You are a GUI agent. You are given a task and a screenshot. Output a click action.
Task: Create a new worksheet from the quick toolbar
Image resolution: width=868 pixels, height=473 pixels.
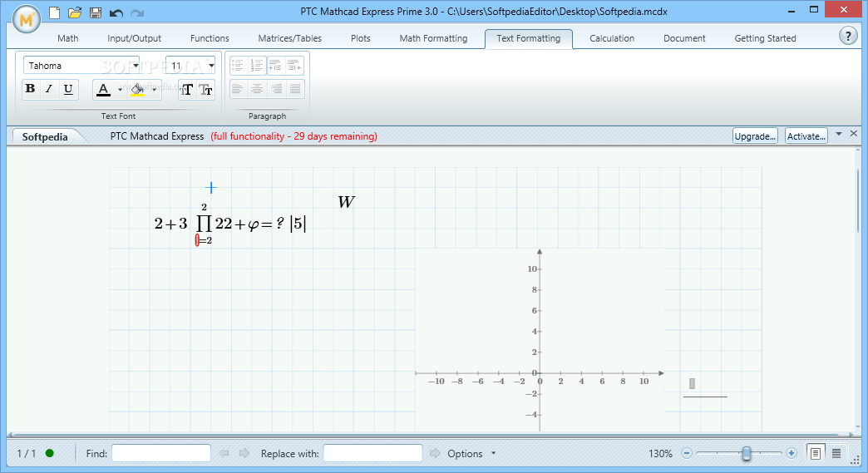click(54, 12)
